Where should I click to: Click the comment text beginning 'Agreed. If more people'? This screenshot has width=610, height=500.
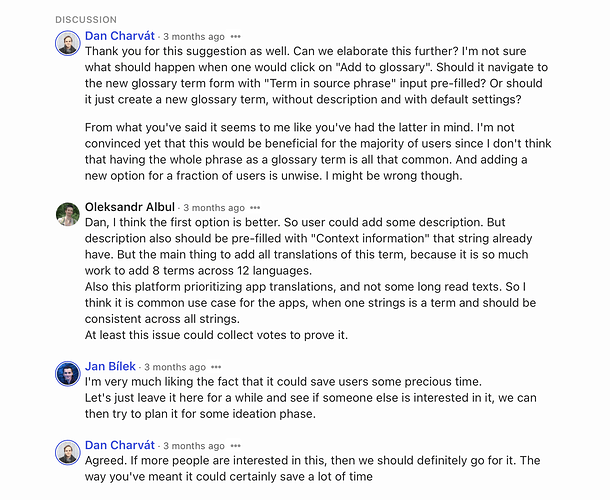(312, 468)
